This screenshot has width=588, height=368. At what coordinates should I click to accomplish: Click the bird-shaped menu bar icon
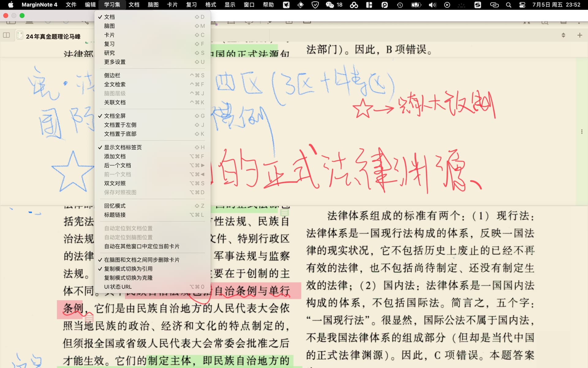coord(286,5)
